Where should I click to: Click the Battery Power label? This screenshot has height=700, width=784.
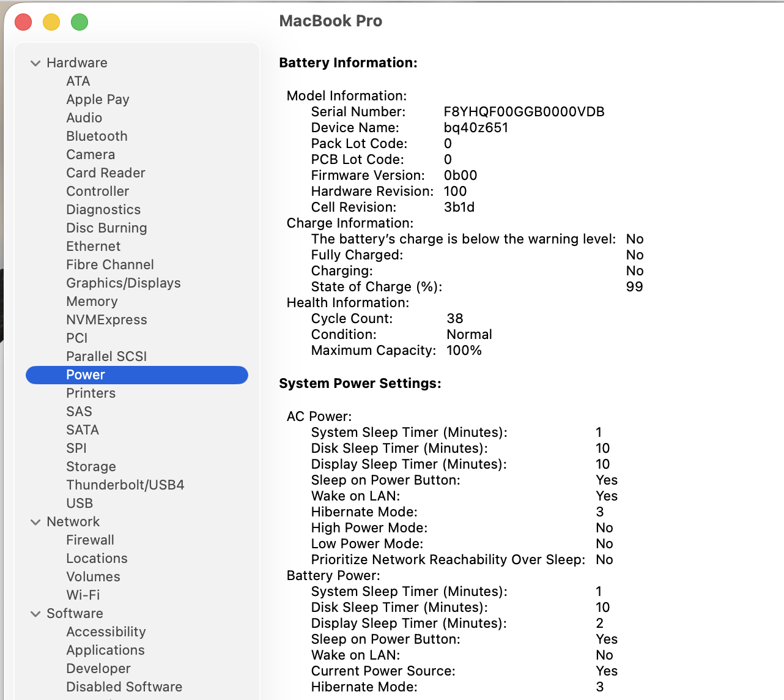pos(333,576)
